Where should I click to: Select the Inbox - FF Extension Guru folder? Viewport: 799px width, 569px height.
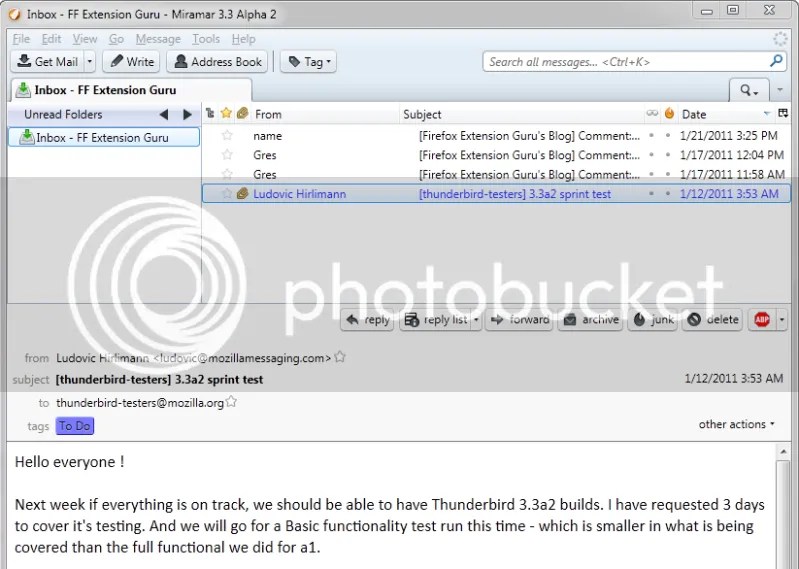104,138
